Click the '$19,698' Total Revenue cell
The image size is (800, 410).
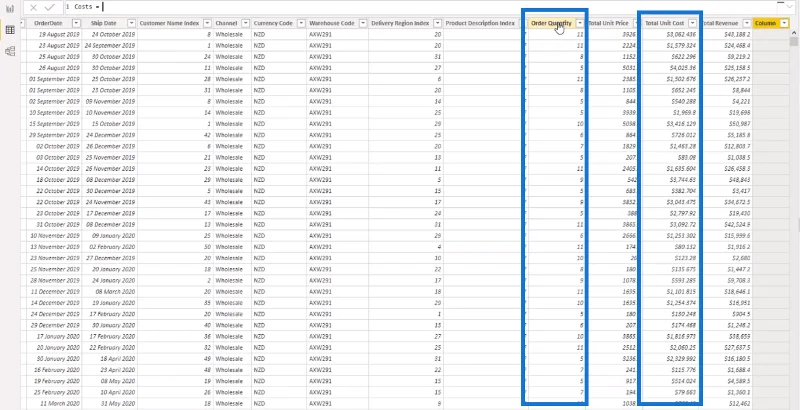(x=726, y=113)
